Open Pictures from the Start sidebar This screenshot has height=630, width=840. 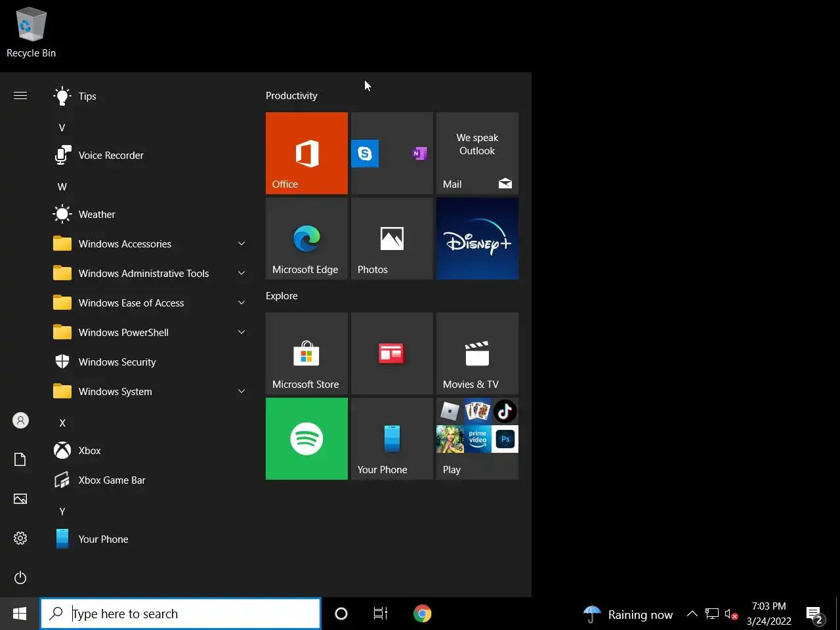click(20, 499)
